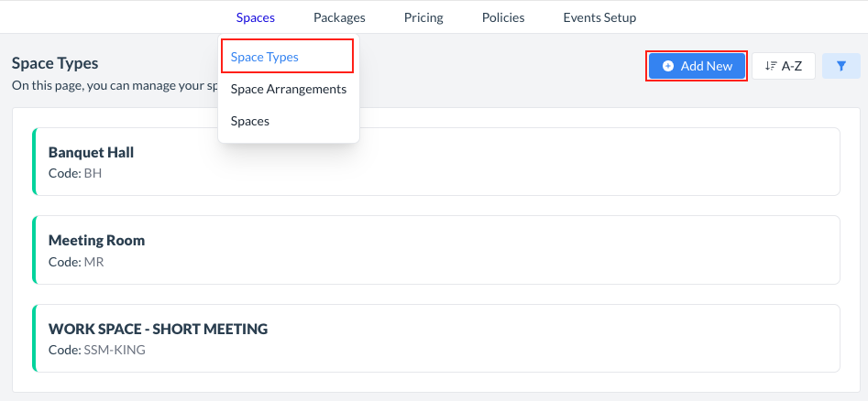Image resolution: width=868 pixels, height=401 pixels.
Task: Click the Code: BH label
Action: pos(75,172)
